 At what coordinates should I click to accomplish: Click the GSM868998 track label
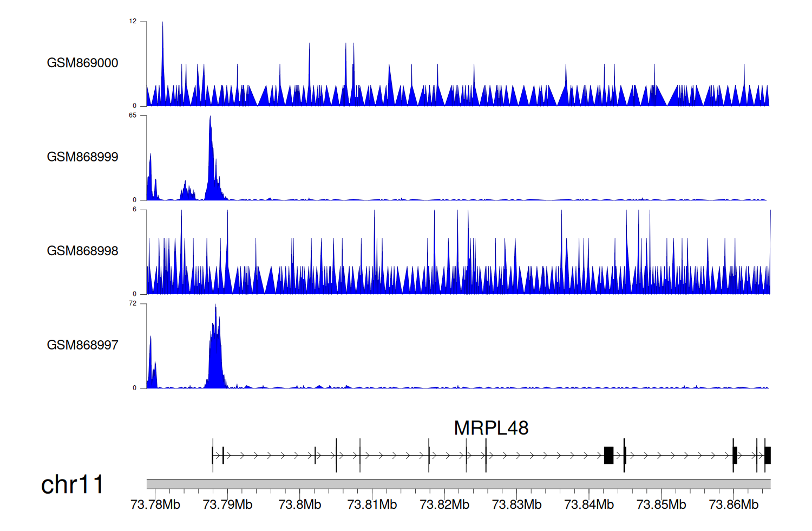(82, 251)
